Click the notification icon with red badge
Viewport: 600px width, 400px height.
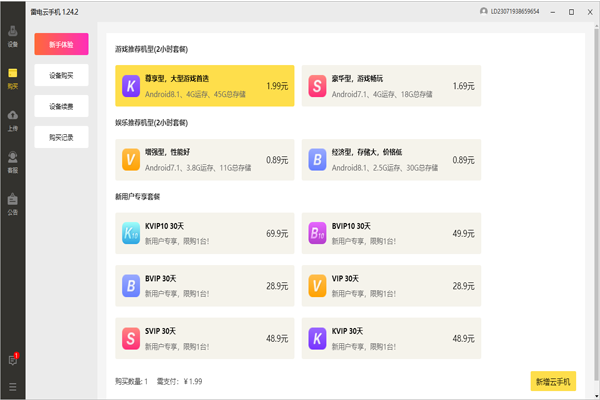[12, 360]
